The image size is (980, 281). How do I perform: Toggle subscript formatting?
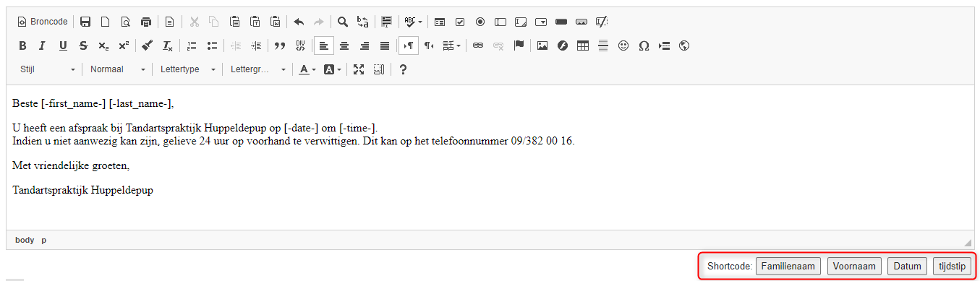103,46
